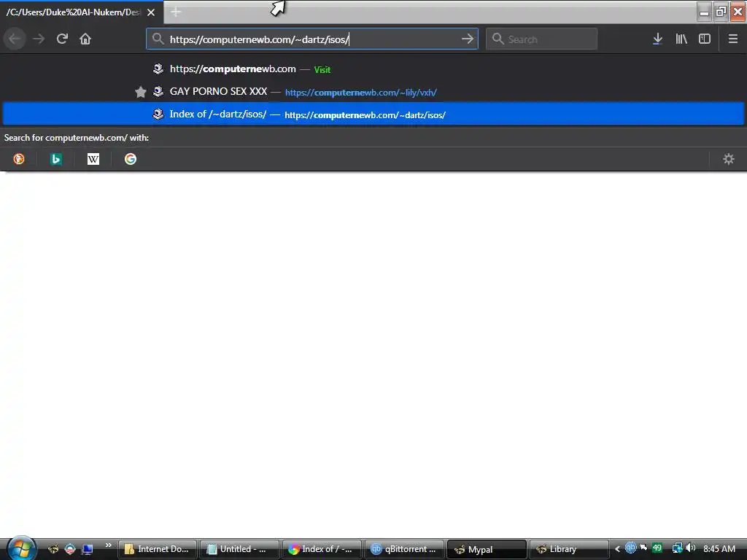Viewport: 747px width, 560px height.
Task: Click the green 49 tray icon
Action: pos(657,548)
